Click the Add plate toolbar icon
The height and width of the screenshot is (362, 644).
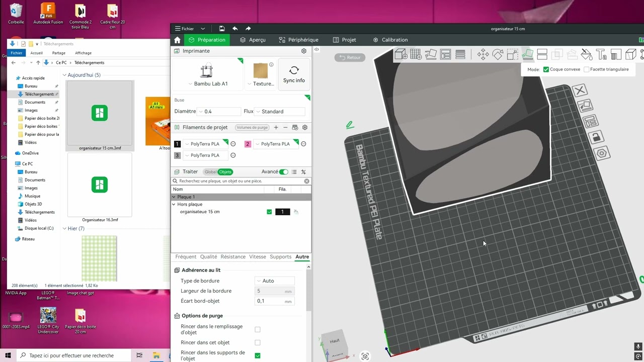(416, 54)
